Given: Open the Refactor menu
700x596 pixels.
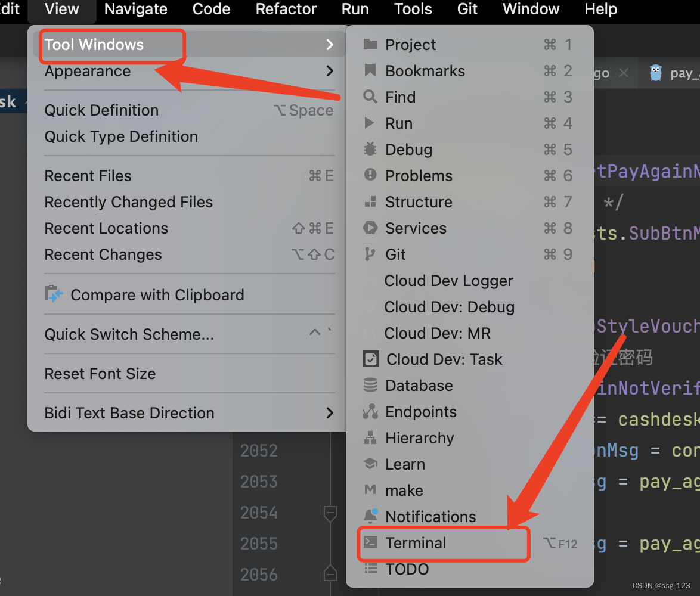Looking at the screenshot, I should (x=286, y=10).
